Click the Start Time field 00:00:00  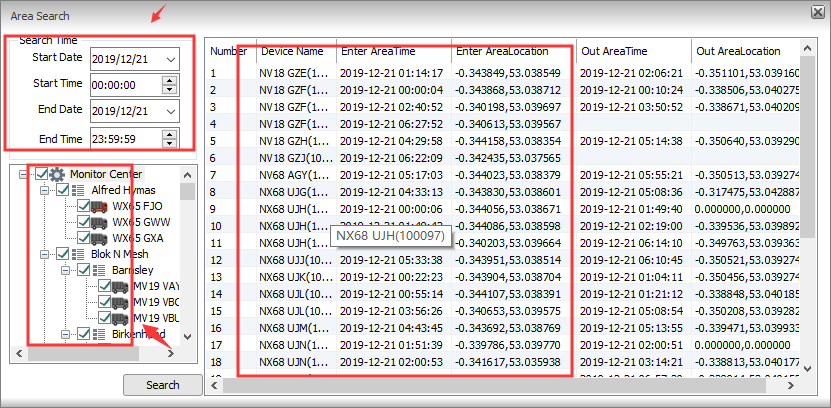[126, 85]
